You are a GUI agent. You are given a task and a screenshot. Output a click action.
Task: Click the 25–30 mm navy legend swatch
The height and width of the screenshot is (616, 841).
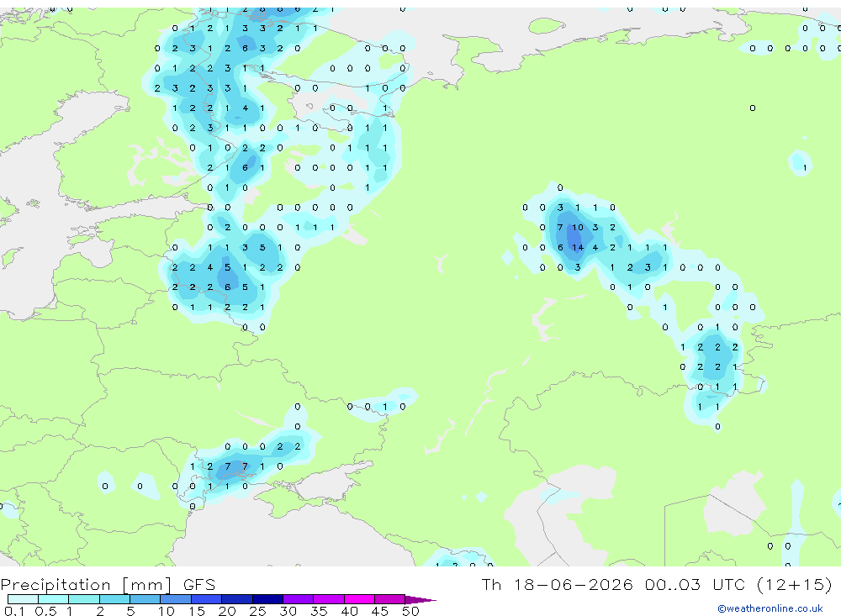pyautogui.click(x=267, y=599)
